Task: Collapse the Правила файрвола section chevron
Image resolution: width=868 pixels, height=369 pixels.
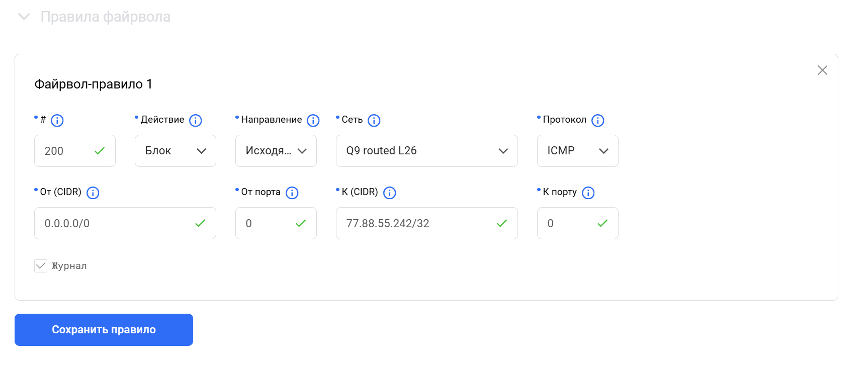Action: (24, 17)
